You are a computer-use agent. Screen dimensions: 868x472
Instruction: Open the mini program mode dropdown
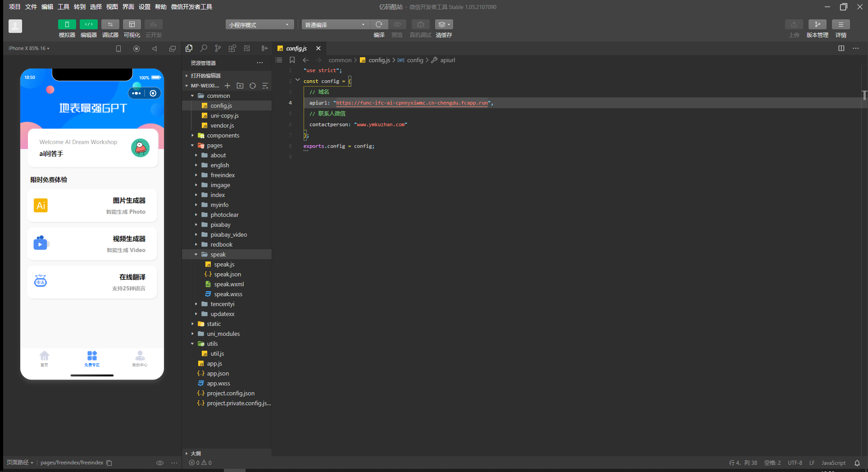click(259, 25)
